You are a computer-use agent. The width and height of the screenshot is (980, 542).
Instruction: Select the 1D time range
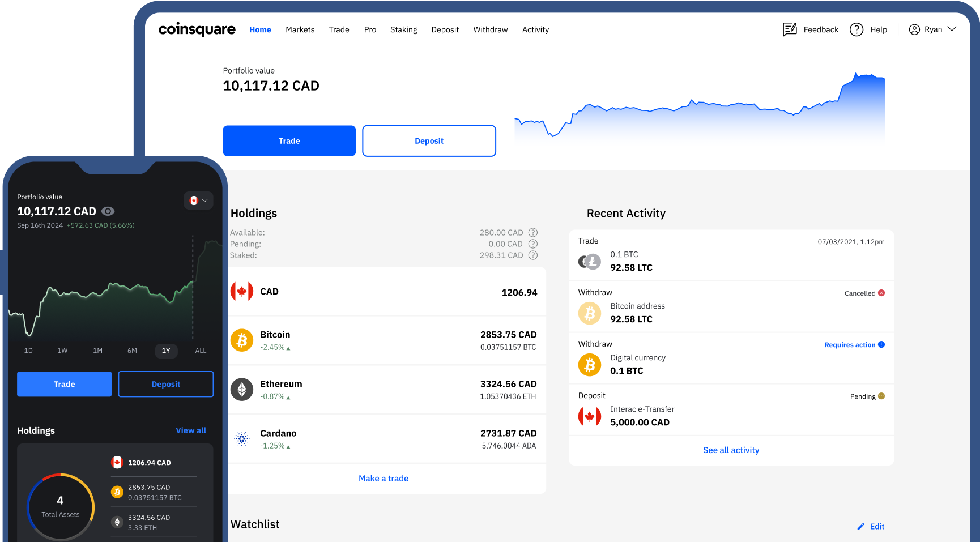(28, 351)
